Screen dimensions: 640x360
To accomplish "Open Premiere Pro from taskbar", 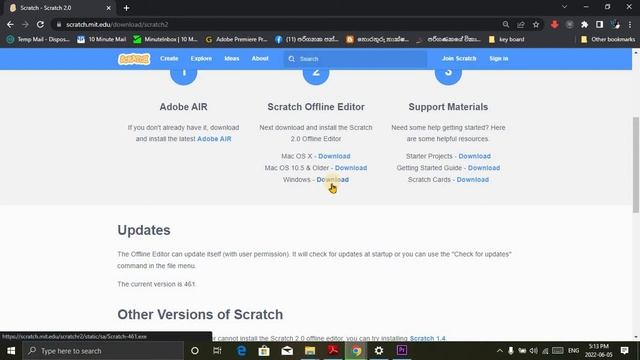I will tap(402, 351).
